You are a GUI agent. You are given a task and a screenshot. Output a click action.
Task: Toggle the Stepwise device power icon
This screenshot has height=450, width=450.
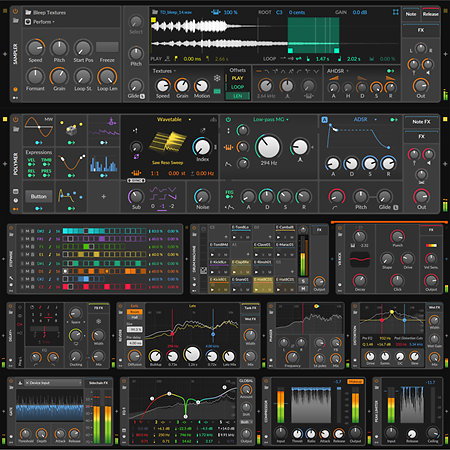pos(11,228)
